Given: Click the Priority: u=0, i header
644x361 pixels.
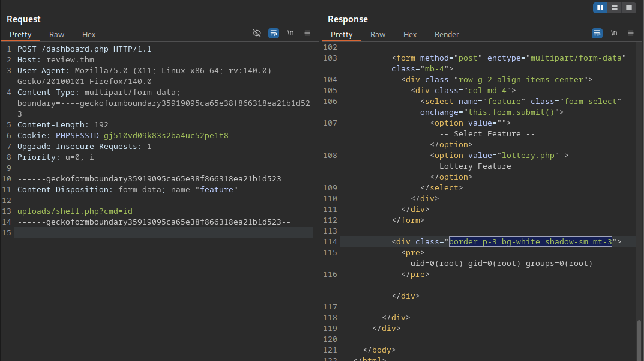Looking at the screenshot, I should coord(55,157).
